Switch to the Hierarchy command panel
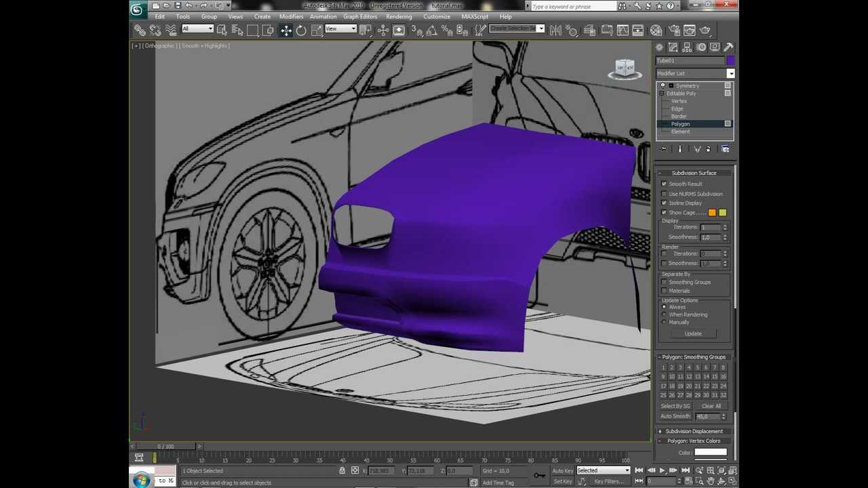 click(x=687, y=47)
